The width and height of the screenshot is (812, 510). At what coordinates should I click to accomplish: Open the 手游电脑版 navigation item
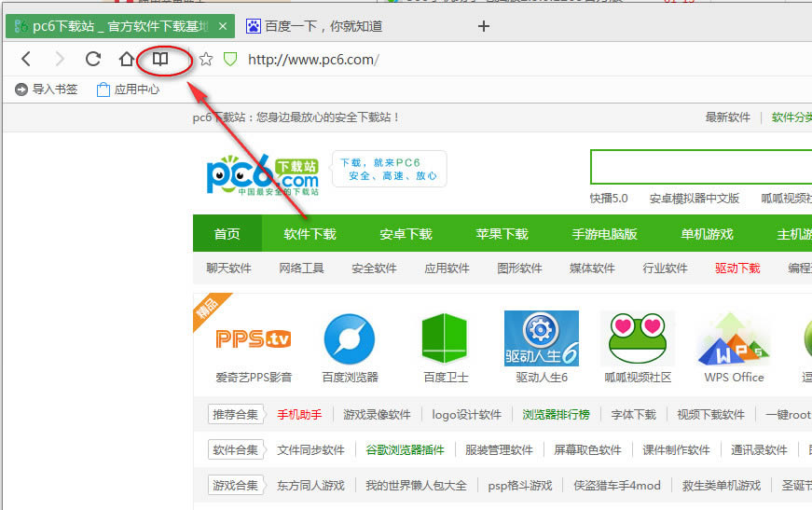604,234
